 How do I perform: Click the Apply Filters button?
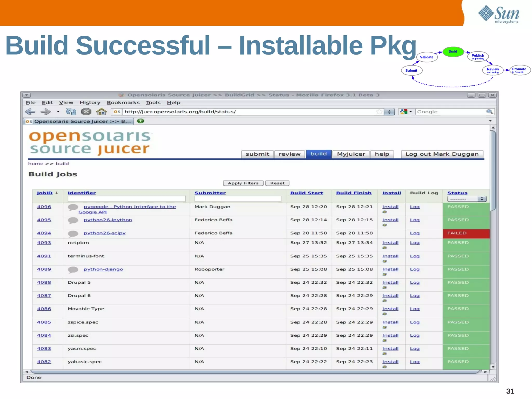coord(243,183)
